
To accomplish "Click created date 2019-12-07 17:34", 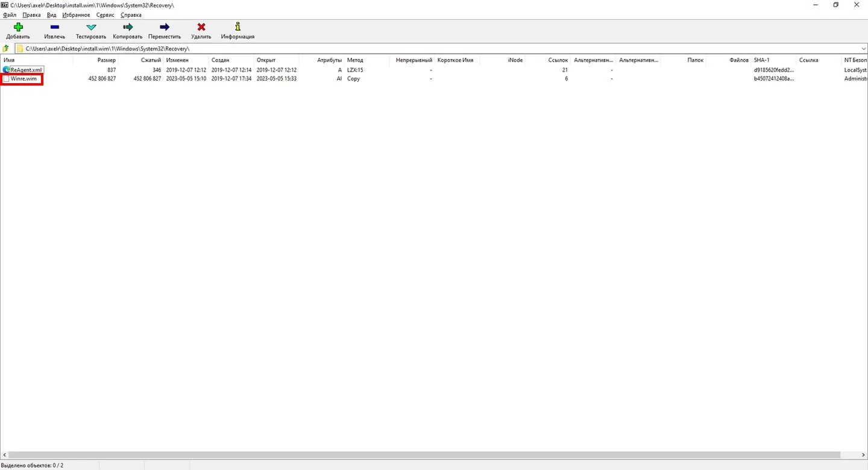I will click(231, 79).
